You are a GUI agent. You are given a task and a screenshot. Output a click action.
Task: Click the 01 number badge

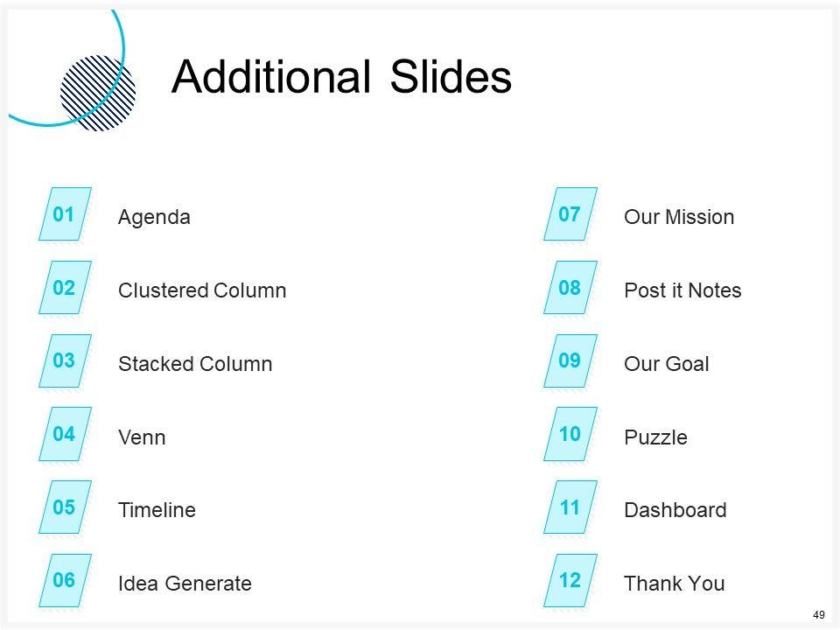click(x=64, y=214)
